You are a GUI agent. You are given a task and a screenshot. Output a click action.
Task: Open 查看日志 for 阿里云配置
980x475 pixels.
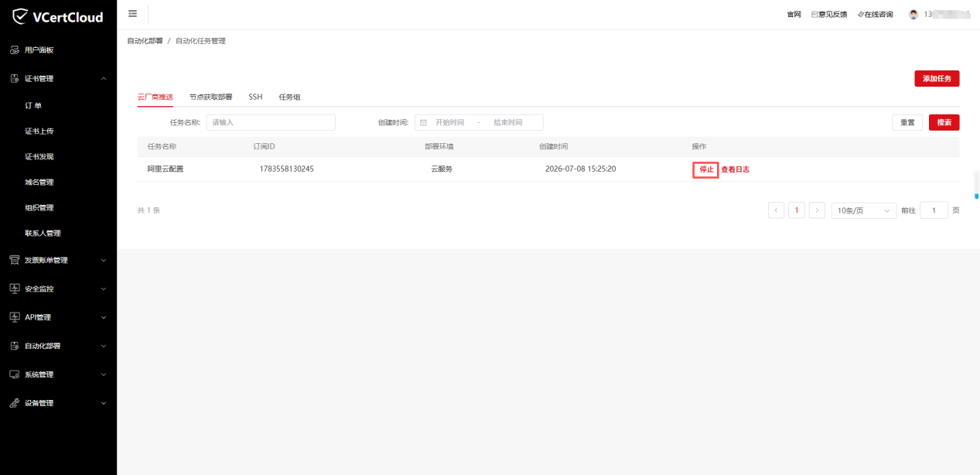pyautogui.click(x=736, y=169)
